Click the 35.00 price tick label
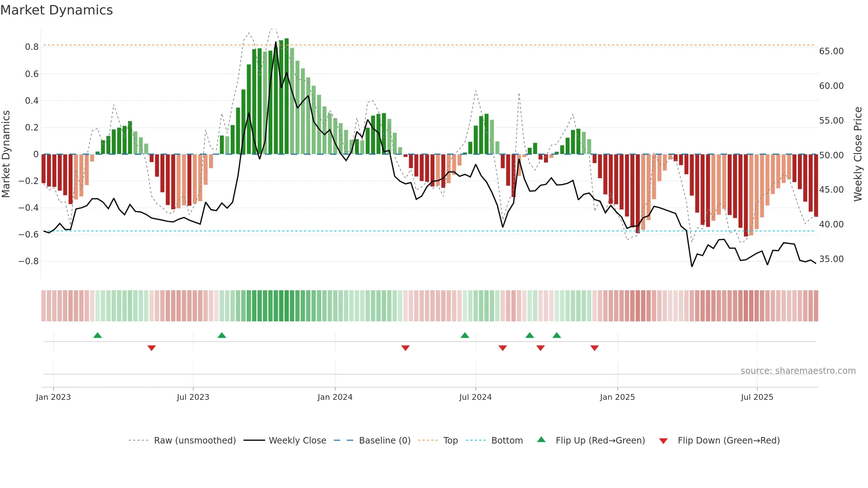The height and width of the screenshot is (488, 868). pos(831,259)
